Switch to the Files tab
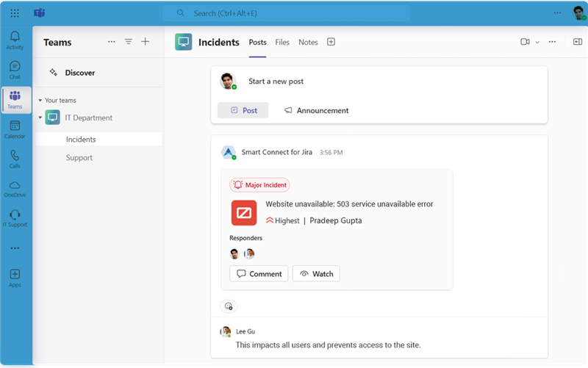 tap(282, 43)
